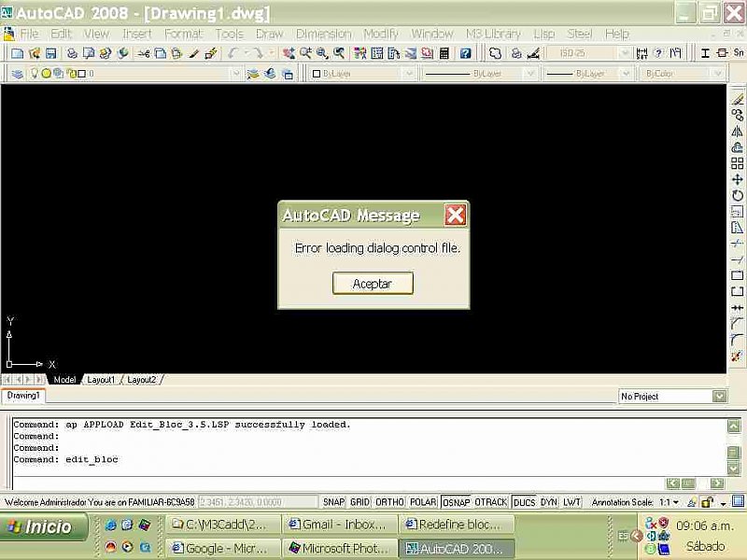The image size is (747, 560).
Task: Toggle POLAR tracking in status bar
Action: tap(423, 502)
